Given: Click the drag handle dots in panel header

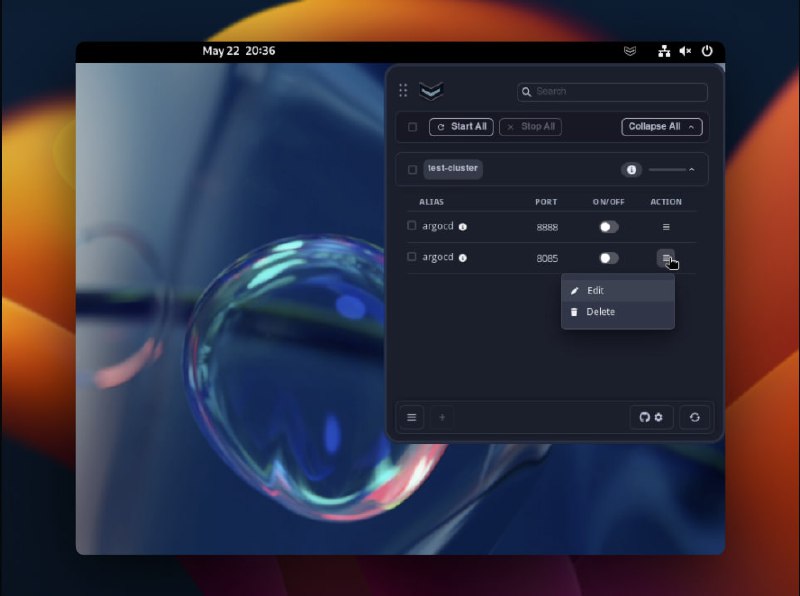Looking at the screenshot, I should pos(403,91).
